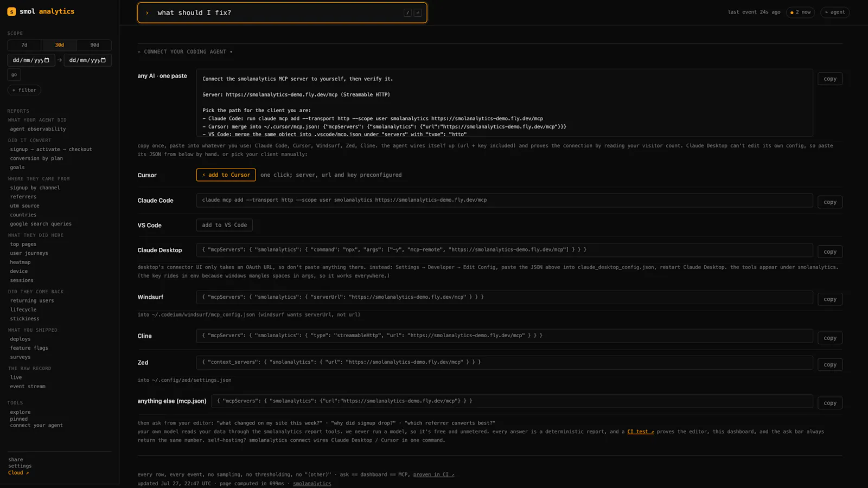The height and width of the screenshot is (488, 868).
Task: Open the CI test link
Action: 641,432
